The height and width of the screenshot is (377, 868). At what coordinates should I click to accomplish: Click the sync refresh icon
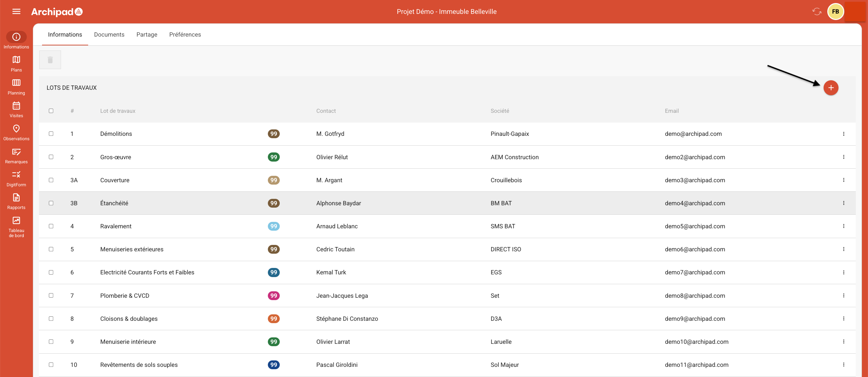817,12
